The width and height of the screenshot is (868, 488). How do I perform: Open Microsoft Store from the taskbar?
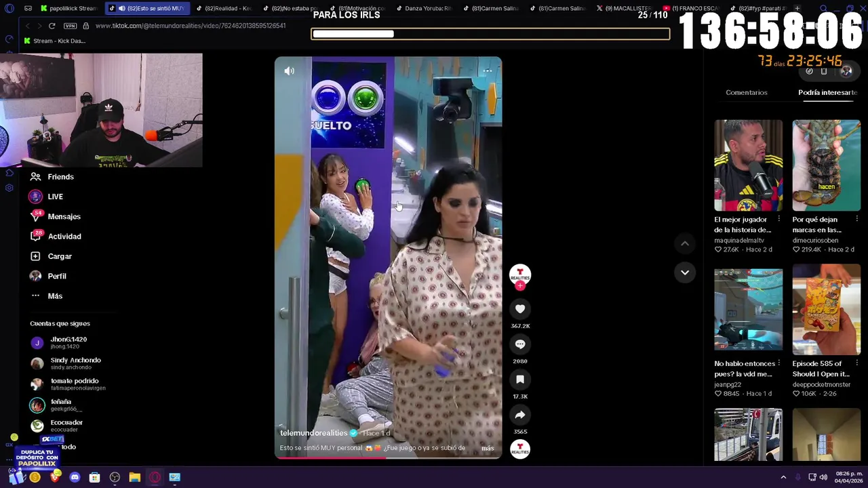95,477
